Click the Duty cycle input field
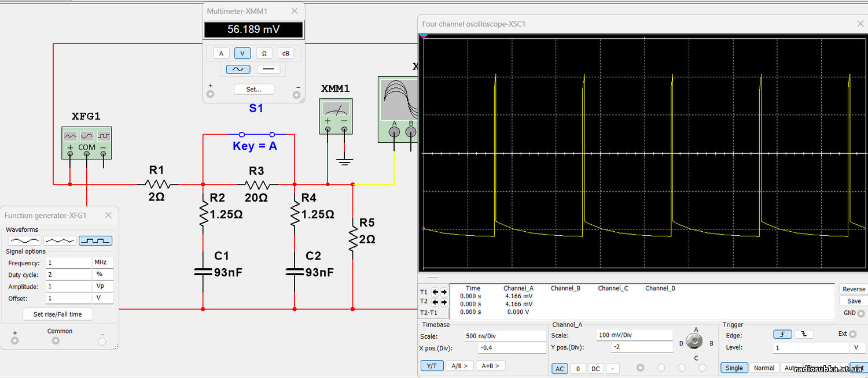Screen dimensions: 868x378 pyautogui.click(x=68, y=275)
